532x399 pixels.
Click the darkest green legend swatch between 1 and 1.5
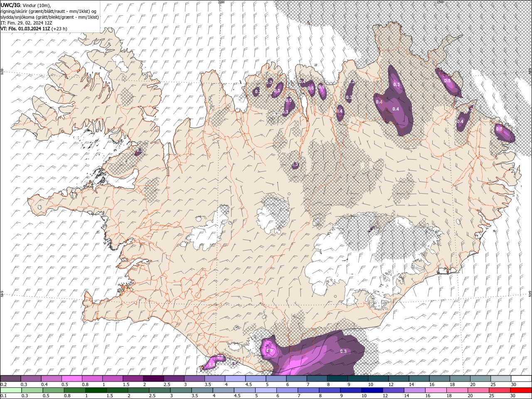tap(96, 390)
